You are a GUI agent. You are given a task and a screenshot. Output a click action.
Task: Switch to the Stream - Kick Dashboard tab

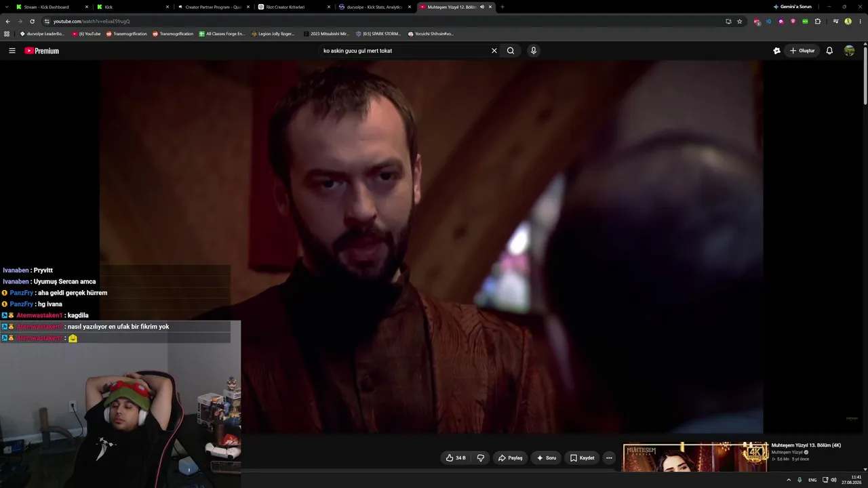(x=52, y=7)
